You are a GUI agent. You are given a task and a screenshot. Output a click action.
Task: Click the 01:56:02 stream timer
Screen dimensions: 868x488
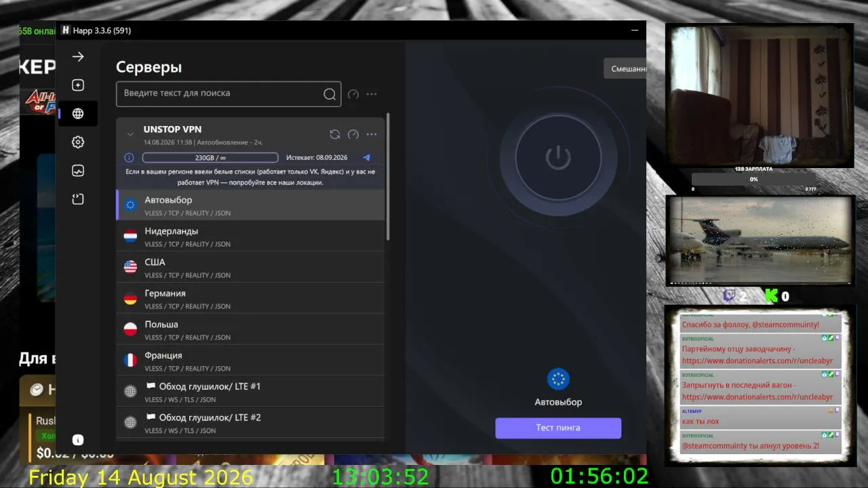(x=599, y=477)
